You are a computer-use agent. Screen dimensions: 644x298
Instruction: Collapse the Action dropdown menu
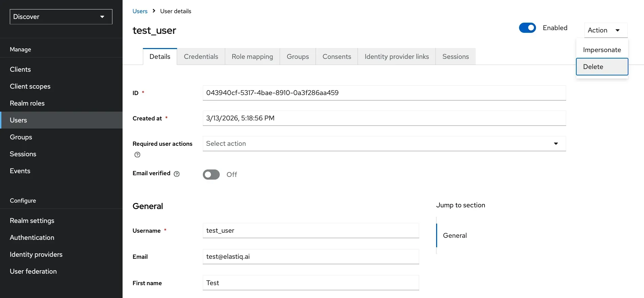point(605,30)
